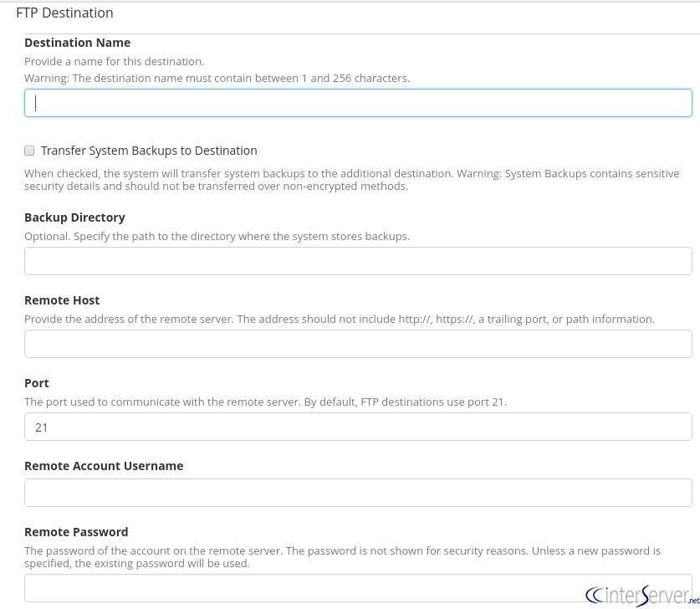This screenshot has height=609, width=700.
Task: Focus the Remote Account Username field
Action: [358, 493]
